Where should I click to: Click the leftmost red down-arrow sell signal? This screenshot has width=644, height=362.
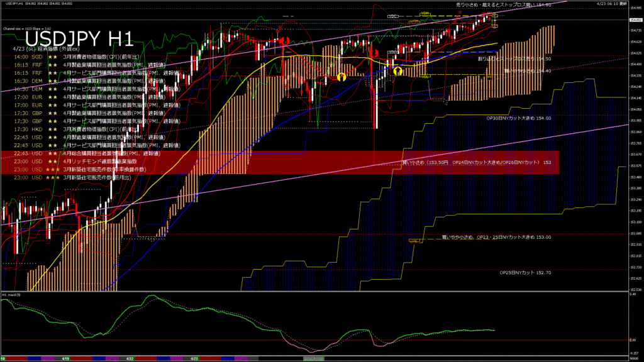(284, 41)
